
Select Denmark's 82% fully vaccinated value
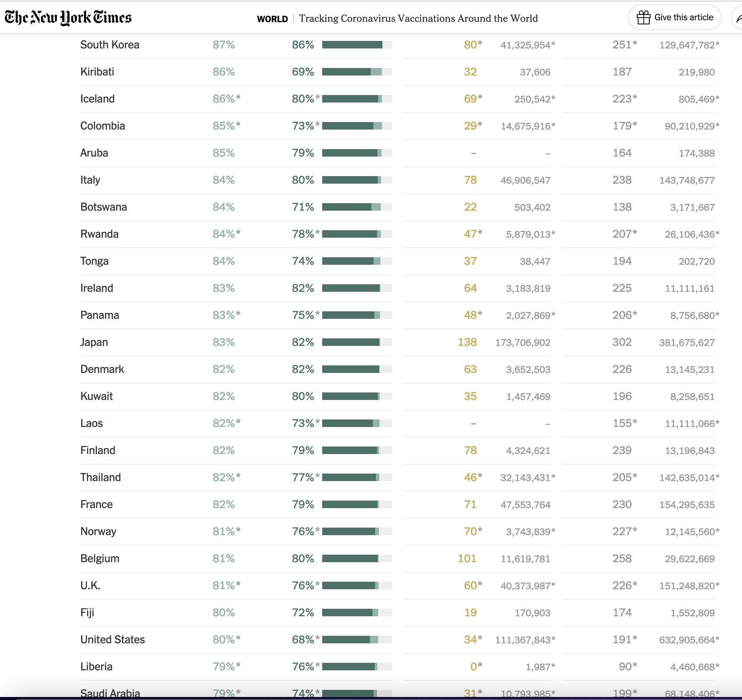tap(303, 369)
